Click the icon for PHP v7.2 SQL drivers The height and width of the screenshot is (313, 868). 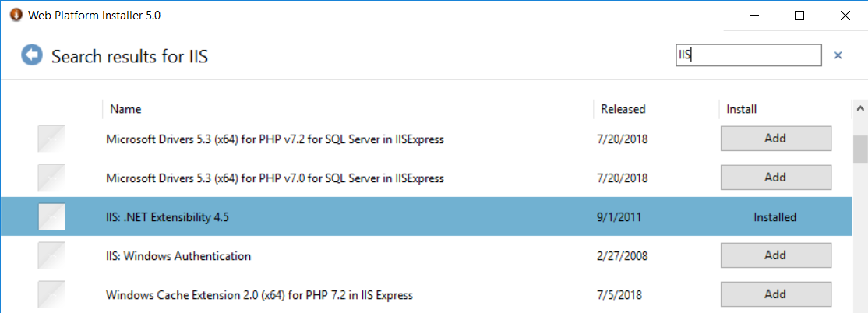[51, 139]
